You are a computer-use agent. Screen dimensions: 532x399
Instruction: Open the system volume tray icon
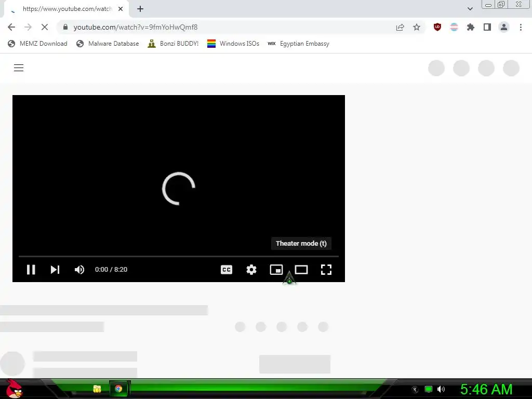tap(441, 389)
